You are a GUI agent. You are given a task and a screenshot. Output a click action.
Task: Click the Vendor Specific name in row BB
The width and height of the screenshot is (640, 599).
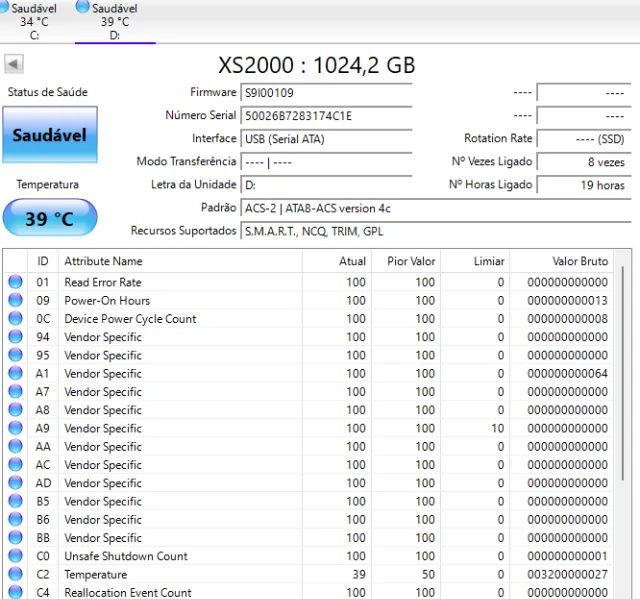tap(103, 538)
